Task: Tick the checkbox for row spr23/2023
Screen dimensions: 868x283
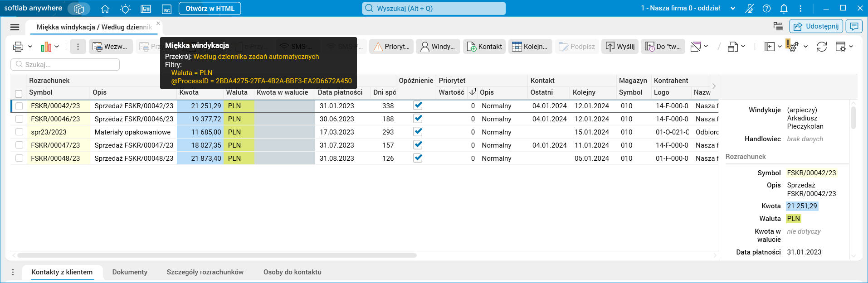Action: click(19, 132)
